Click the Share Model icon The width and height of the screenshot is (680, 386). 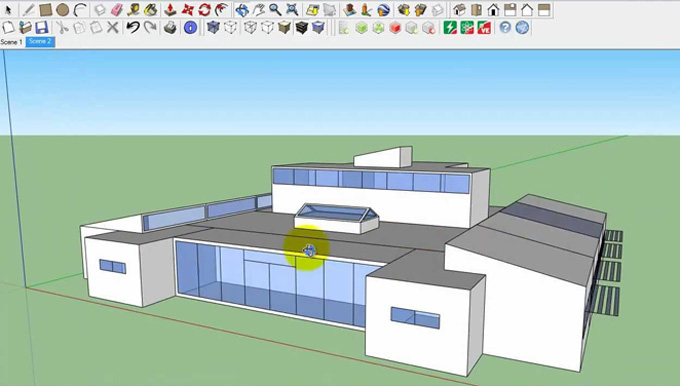(421, 10)
